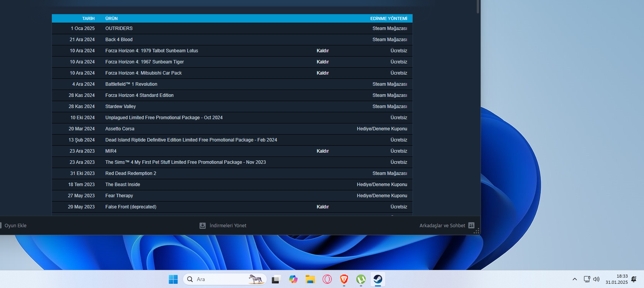
Task: Click Kaldır for Forza Horizon 4: 1979 Talbot Sunbeam Lotus
Action: pos(323,51)
